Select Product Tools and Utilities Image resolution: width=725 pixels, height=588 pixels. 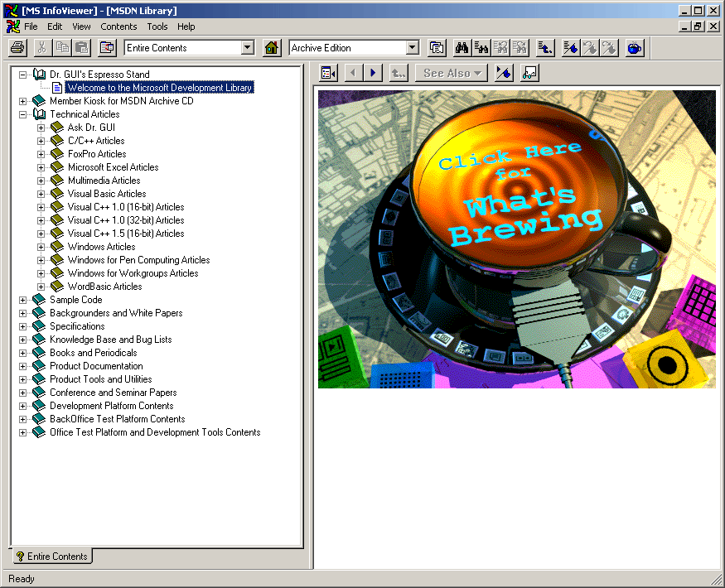point(101,379)
